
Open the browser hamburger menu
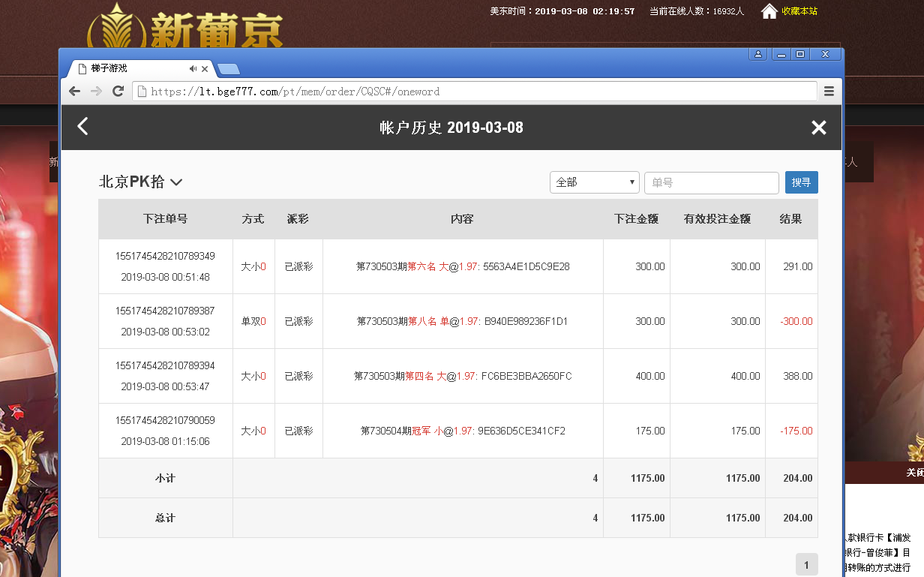[829, 92]
